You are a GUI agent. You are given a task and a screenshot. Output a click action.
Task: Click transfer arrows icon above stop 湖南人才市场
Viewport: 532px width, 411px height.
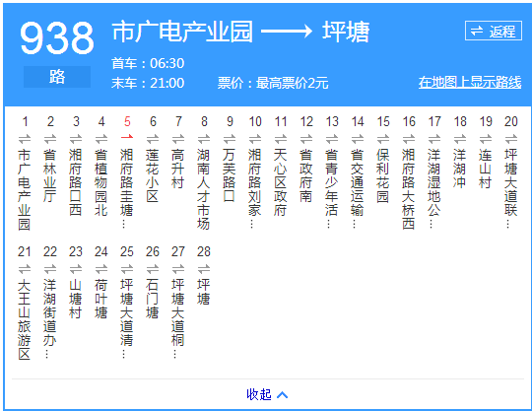click(204, 139)
